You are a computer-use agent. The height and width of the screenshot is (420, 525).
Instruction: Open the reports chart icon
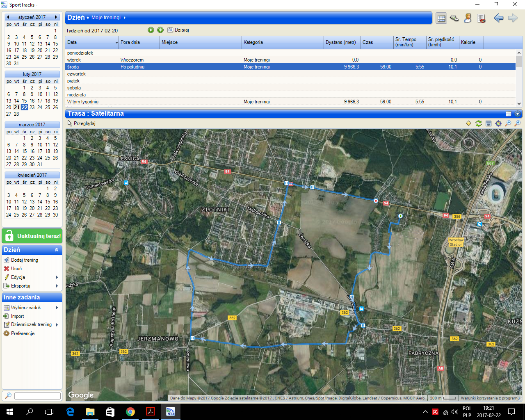481,18
